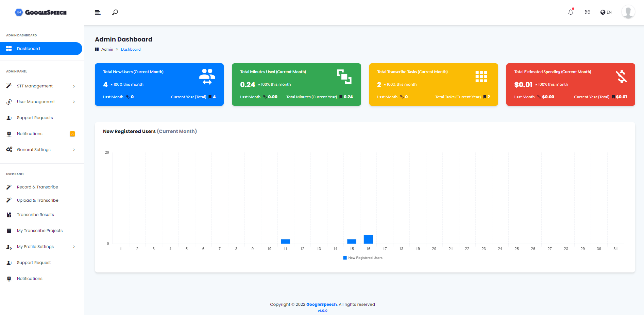Toggle fullscreen mode with the expand icon

pyautogui.click(x=587, y=12)
